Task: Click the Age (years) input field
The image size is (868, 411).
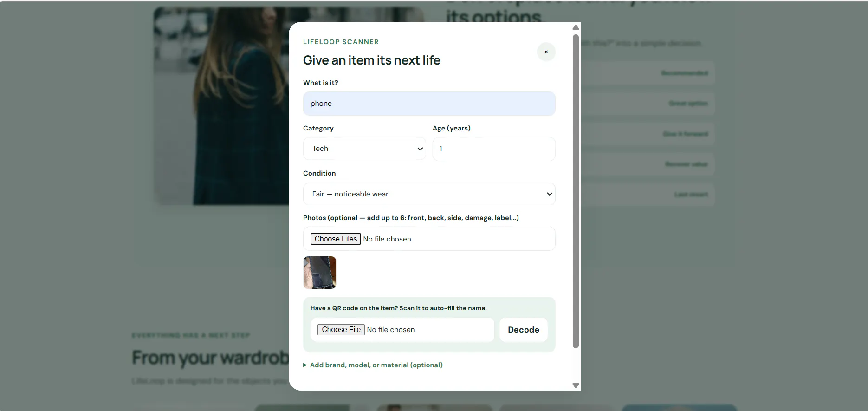Action: tap(494, 149)
